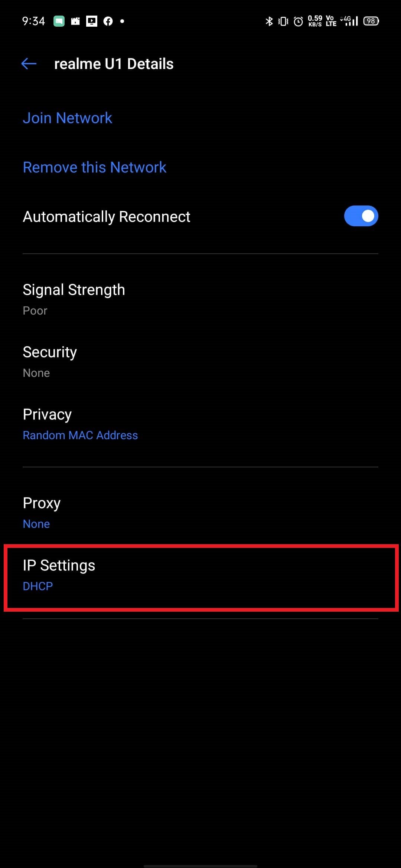Tap the realme U1 Details title
Image resolution: width=401 pixels, height=868 pixels.
click(x=114, y=63)
